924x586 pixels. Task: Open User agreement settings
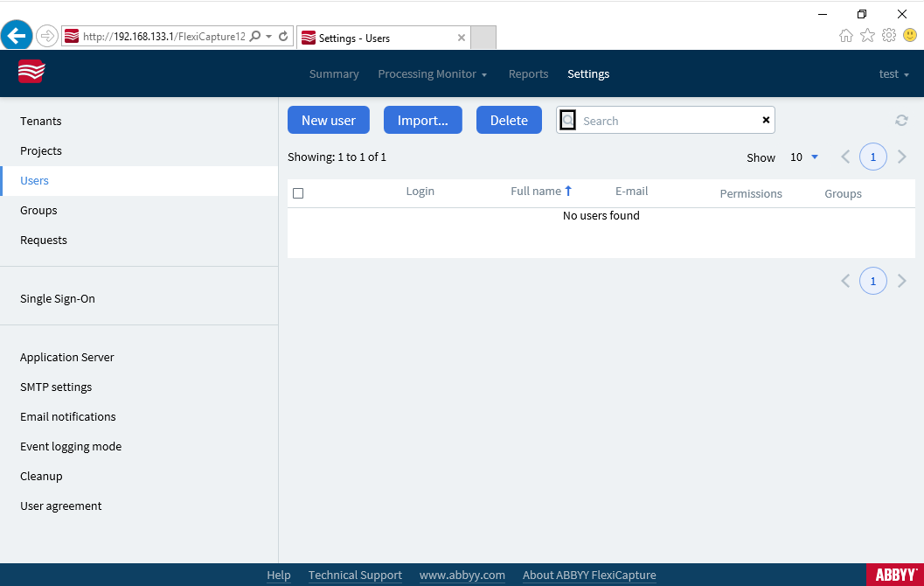click(60, 506)
